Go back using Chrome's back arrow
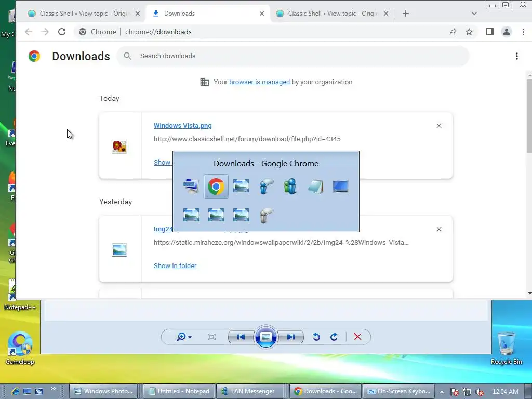Screen dimensions: 532x399 click(x=29, y=32)
